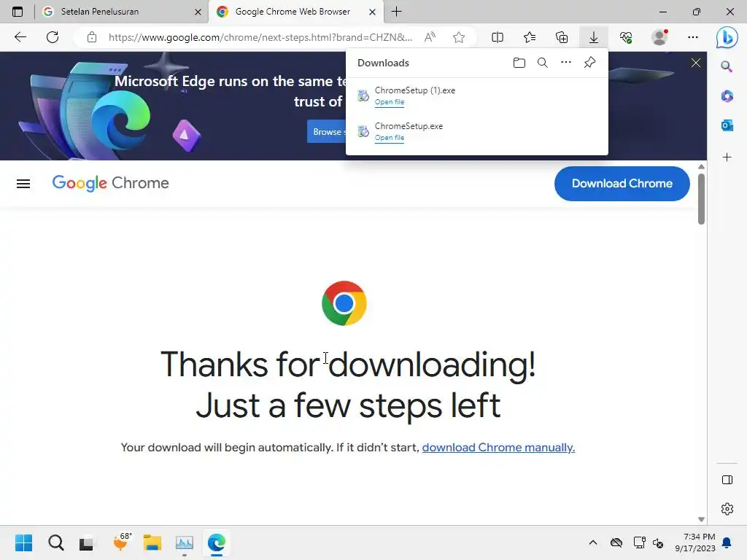Open the Favorites list icon
The image size is (747, 560).
tap(530, 37)
